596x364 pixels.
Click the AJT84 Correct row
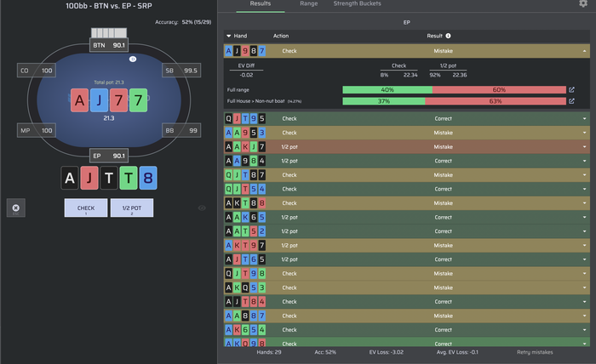407,302
